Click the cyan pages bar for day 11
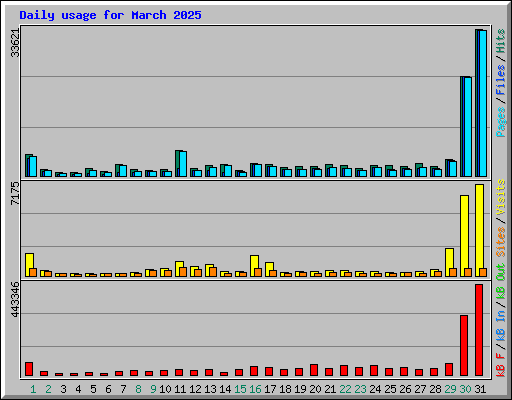This screenshot has height=400, width=512. (x=183, y=164)
